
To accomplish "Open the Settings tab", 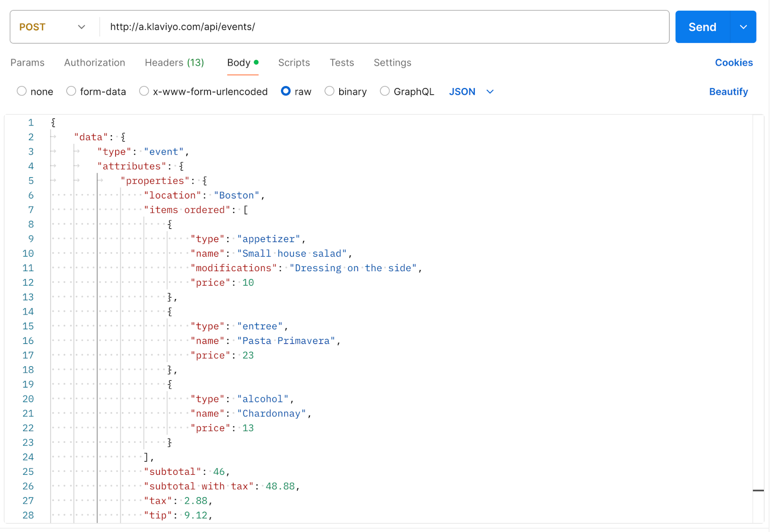I will [x=392, y=63].
